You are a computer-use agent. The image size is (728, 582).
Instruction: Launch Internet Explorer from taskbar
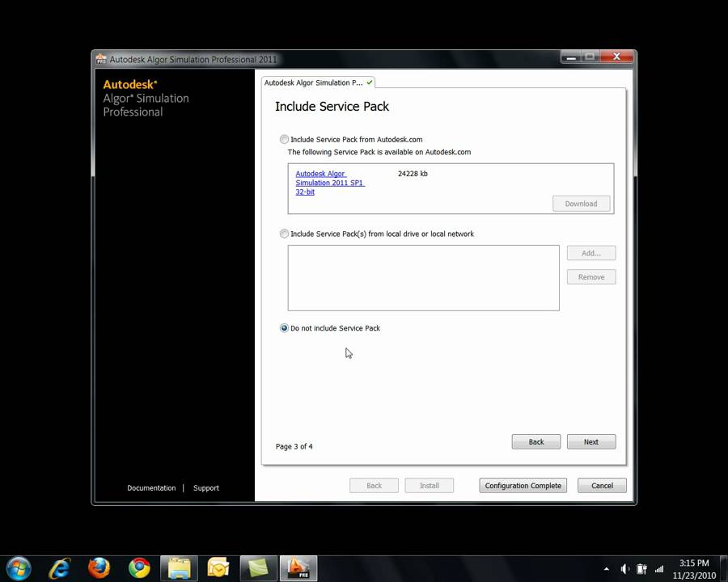click(59, 568)
